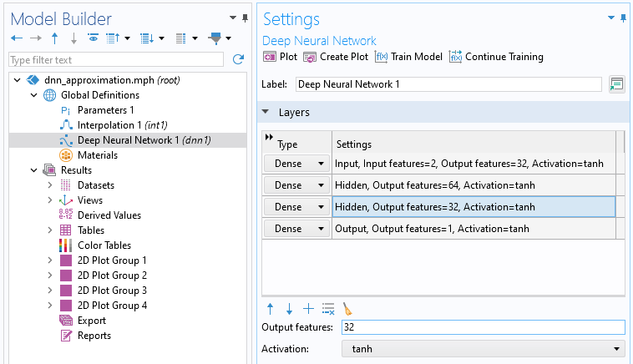Move node down with down arrow icon
The height and width of the screenshot is (364, 633).
click(73, 38)
